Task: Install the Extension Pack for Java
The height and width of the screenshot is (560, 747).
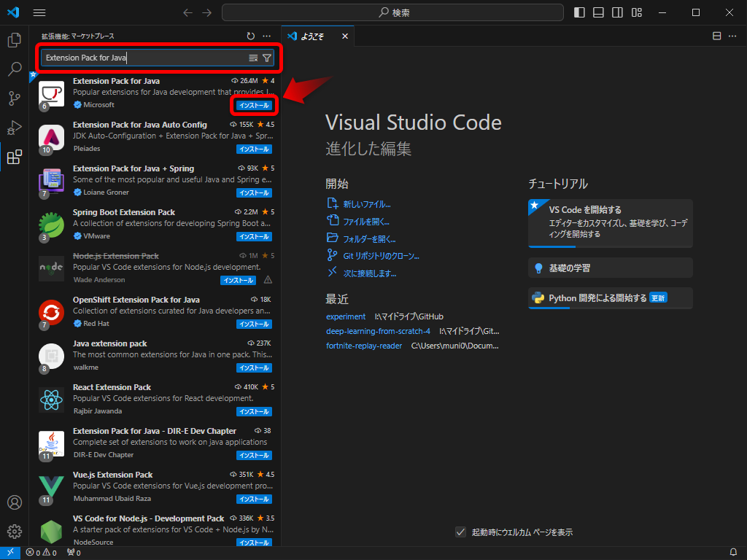Action: coord(254,105)
